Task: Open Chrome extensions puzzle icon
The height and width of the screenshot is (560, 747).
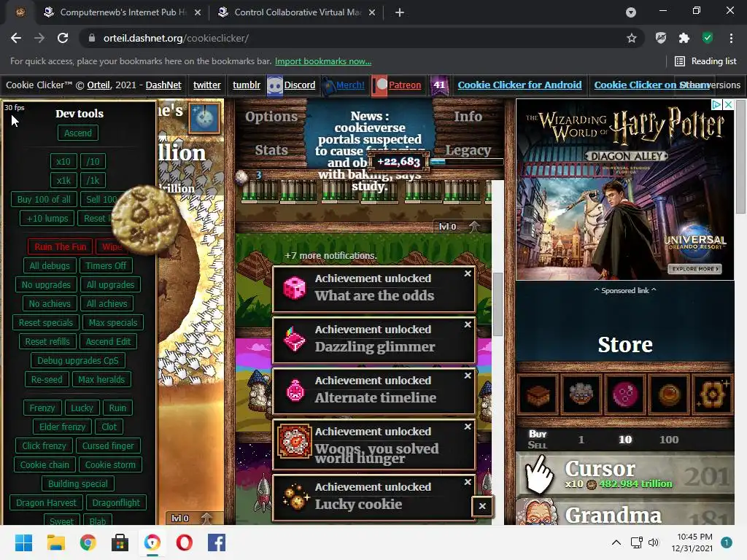Action: point(684,38)
